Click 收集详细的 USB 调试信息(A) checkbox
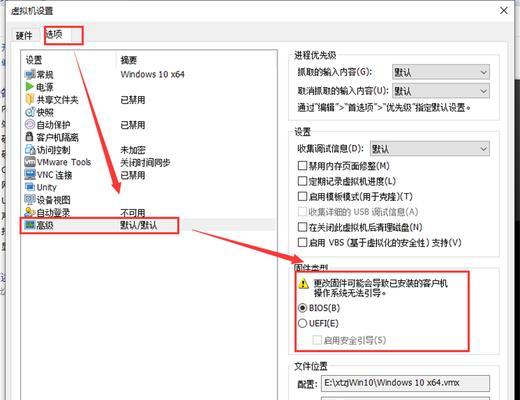The width and height of the screenshot is (520, 400). coord(302,212)
